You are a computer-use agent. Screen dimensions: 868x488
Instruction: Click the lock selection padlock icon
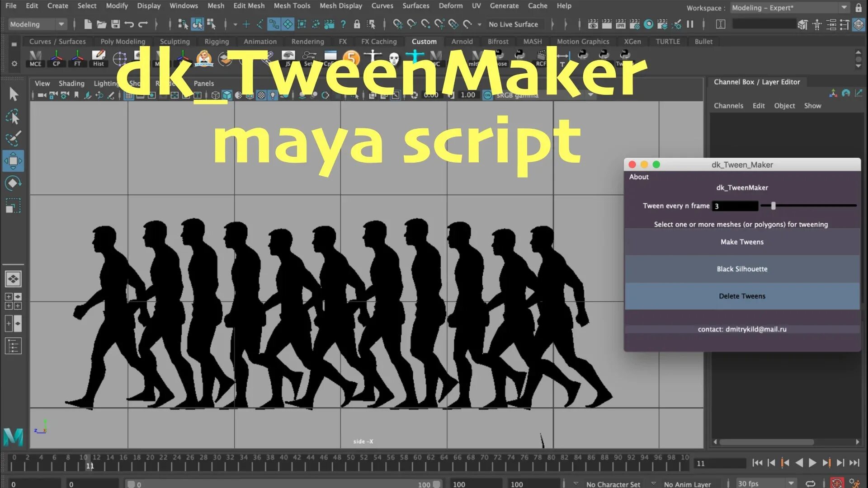(x=357, y=24)
